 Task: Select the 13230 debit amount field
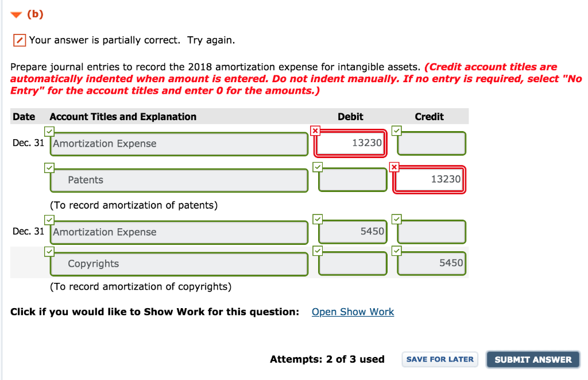pos(350,144)
